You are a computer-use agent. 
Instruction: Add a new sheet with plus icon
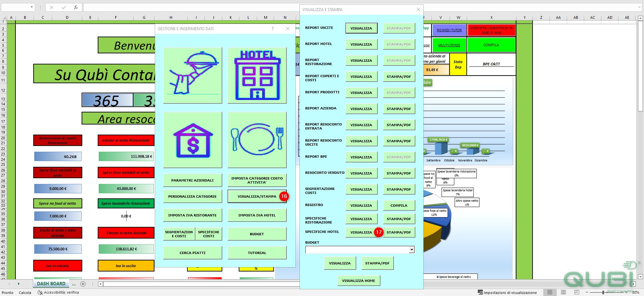83,284
